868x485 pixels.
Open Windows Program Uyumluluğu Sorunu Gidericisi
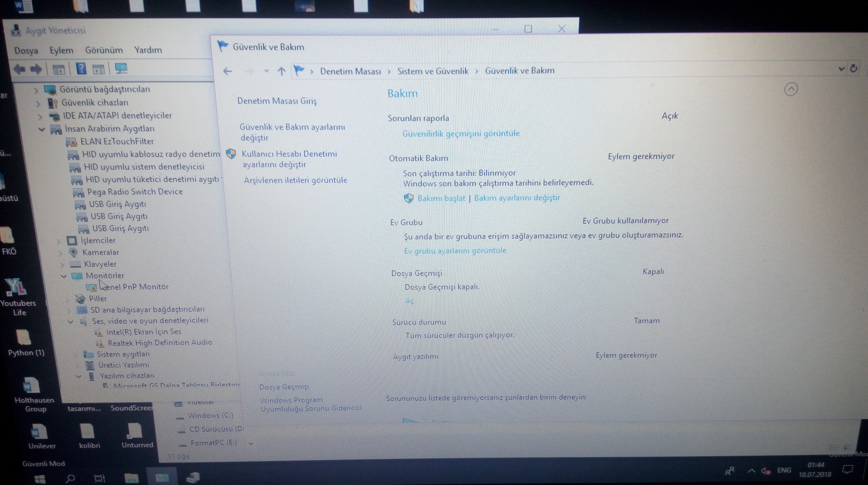[x=311, y=404]
